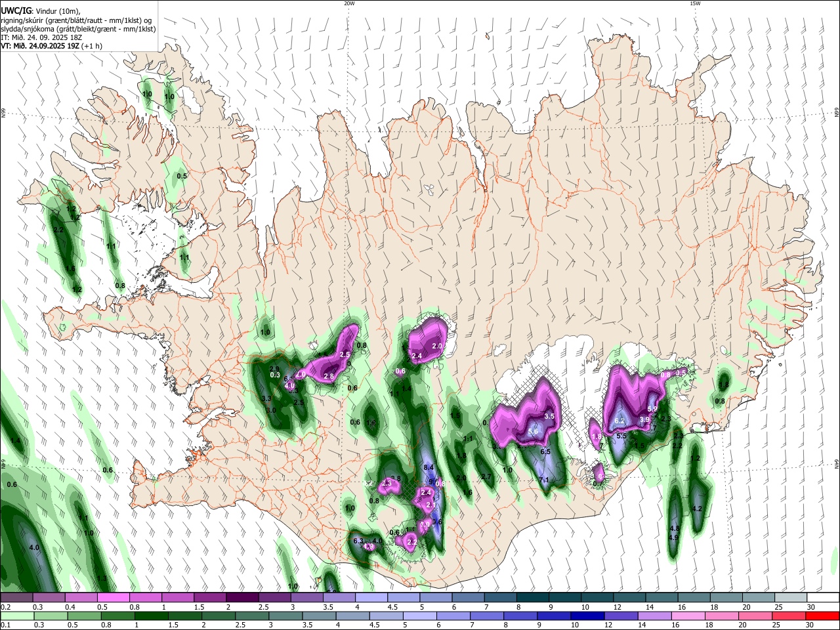This screenshot has width=840, height=630.
Task: Click the '8.4' precipitation value
Action: point(429,467)
